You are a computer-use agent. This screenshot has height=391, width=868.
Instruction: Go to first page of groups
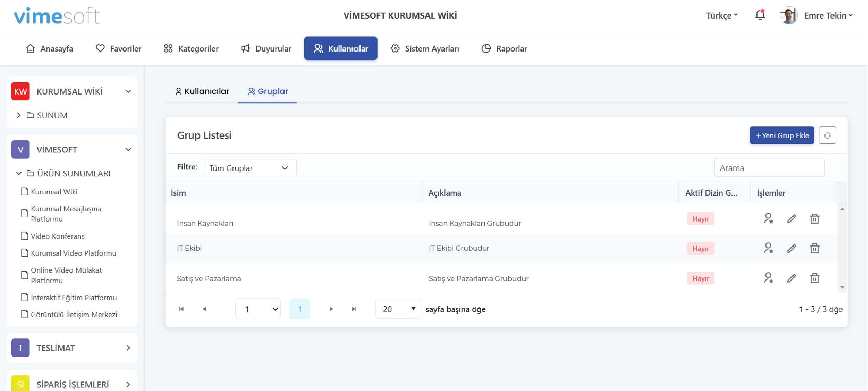[x=181, y=309]
